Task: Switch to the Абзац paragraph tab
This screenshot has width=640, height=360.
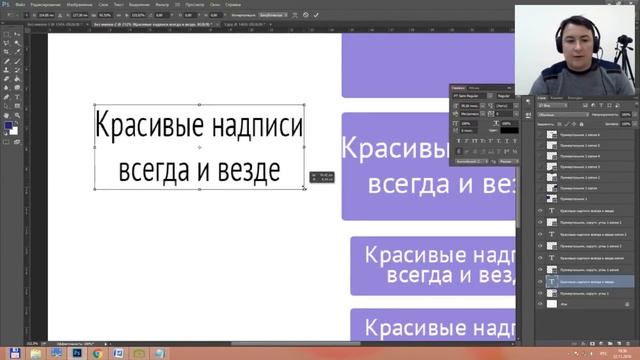Action: click(x=474, y=88)
